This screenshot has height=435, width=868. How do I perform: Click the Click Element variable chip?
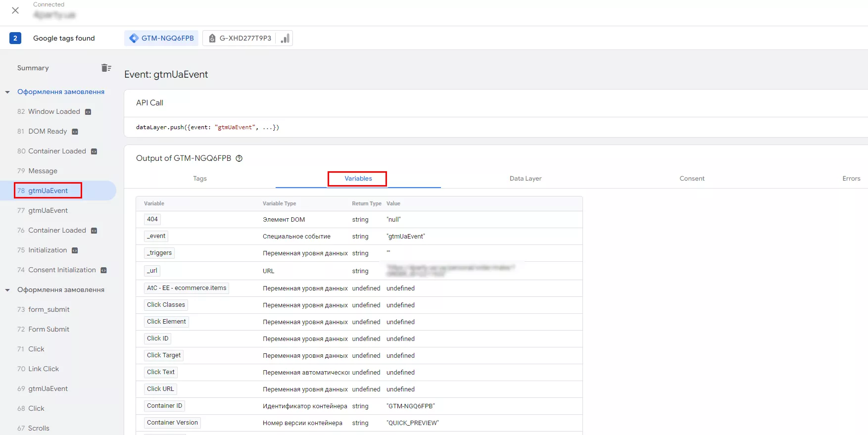166,322
